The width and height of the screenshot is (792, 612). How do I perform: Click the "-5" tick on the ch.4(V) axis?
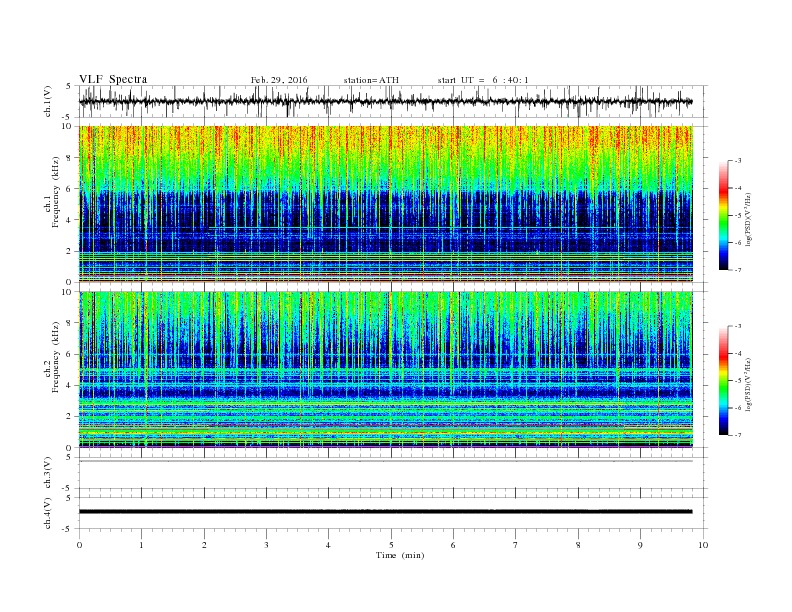(68, 529)
